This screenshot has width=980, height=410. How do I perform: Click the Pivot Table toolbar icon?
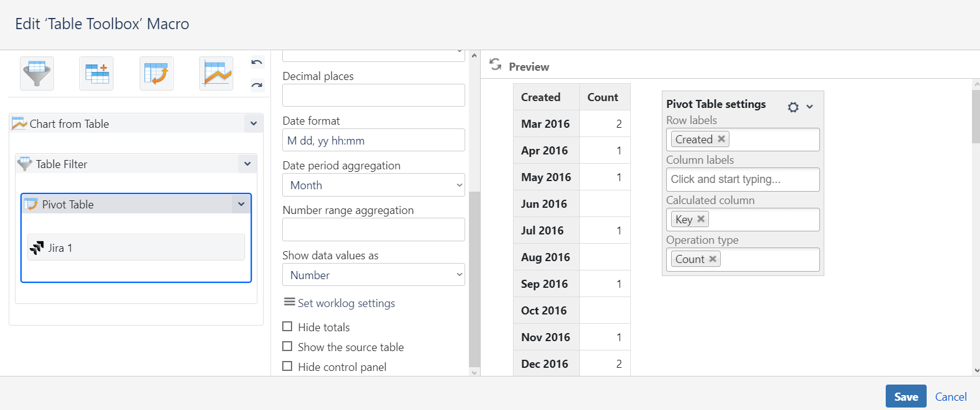156,73
